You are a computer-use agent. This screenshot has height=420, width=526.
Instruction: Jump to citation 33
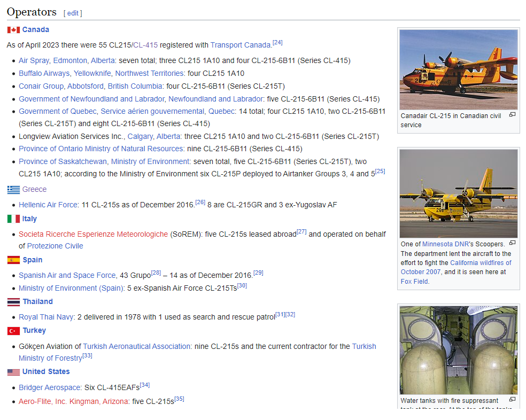pyautogui.click(x=87, y=355)
